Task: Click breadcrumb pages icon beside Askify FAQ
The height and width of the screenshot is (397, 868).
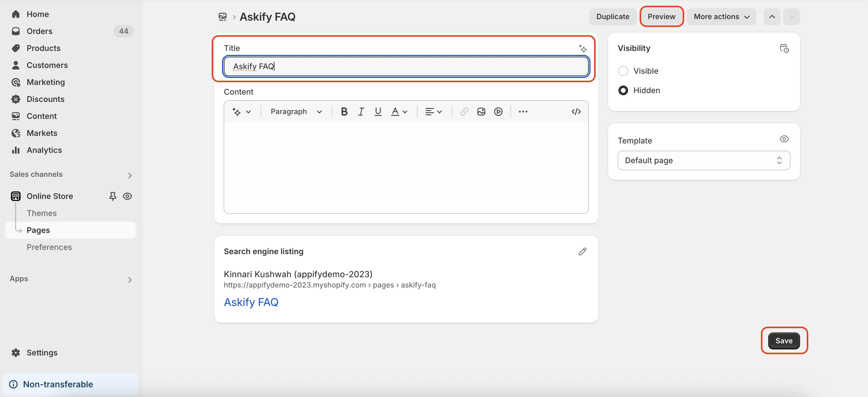Action: pos(222,16)
